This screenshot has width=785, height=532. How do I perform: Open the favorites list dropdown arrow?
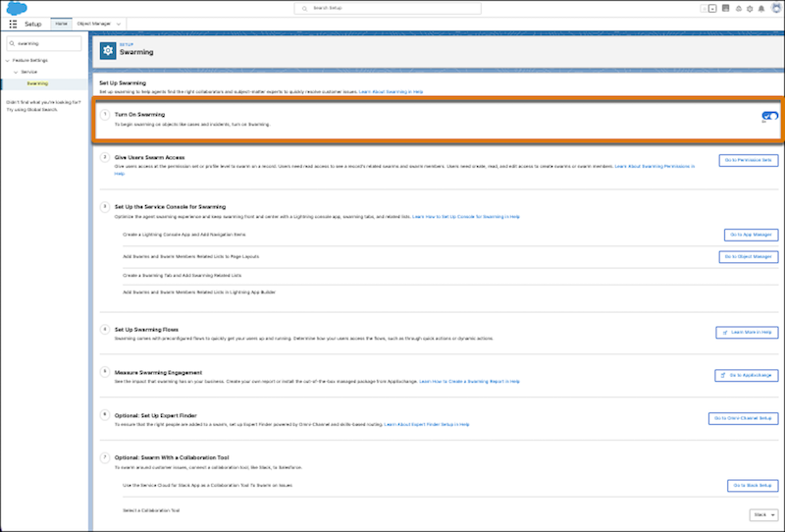click(x=712, y=9)
